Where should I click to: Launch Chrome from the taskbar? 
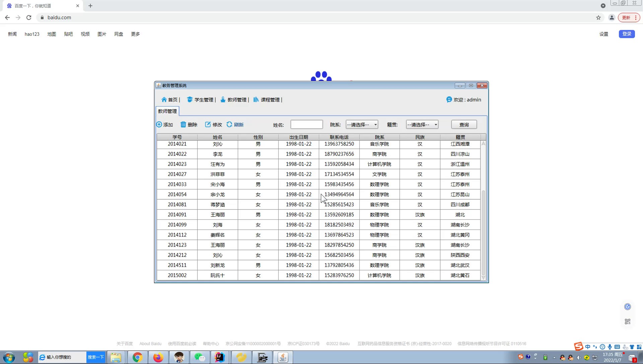[x=137, y=357]
